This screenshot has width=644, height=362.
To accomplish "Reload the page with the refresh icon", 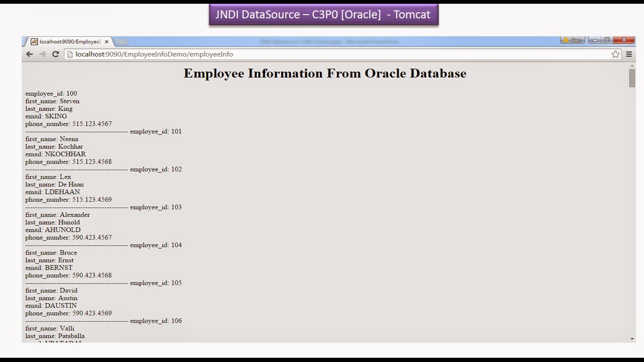I will [x=55, y=54].
